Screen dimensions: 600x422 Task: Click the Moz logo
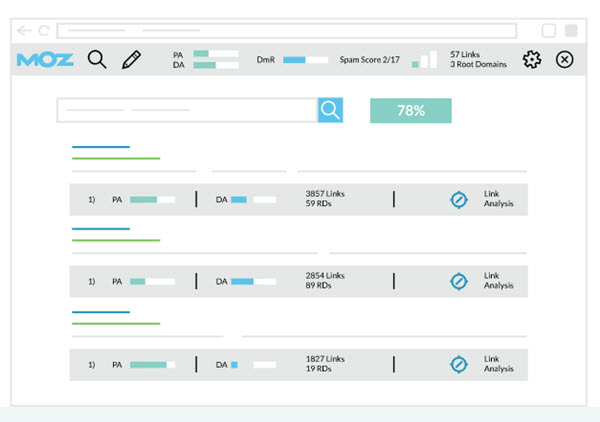click(45, 60)
